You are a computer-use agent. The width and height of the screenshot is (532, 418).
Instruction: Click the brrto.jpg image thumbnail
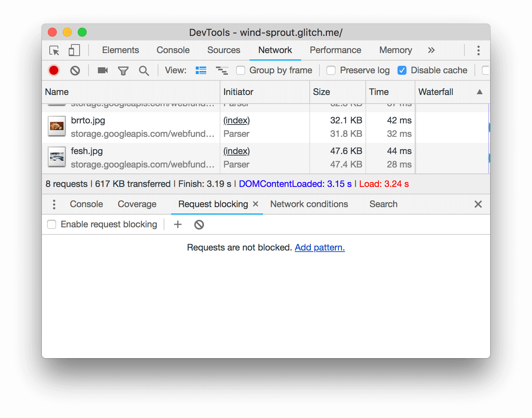point(56,126)
